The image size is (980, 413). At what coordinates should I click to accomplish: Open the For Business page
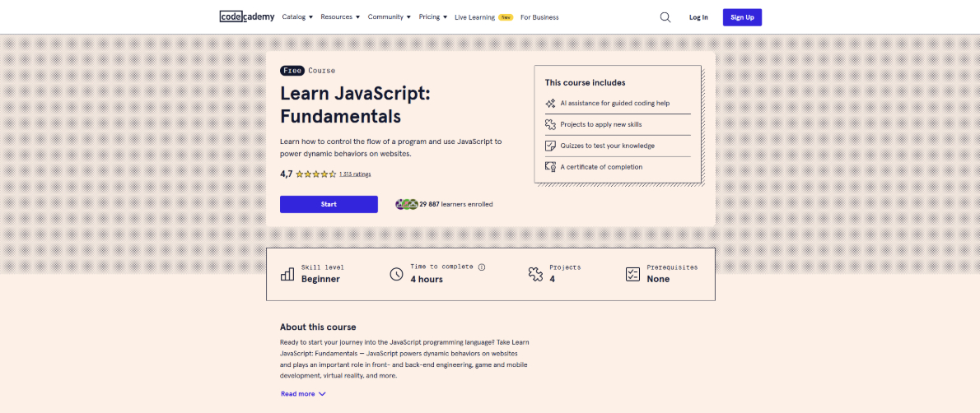click(539, 17)
